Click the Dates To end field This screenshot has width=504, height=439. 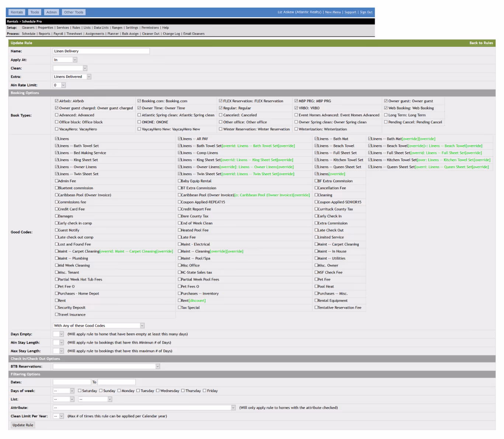click(x=117, y=382)
